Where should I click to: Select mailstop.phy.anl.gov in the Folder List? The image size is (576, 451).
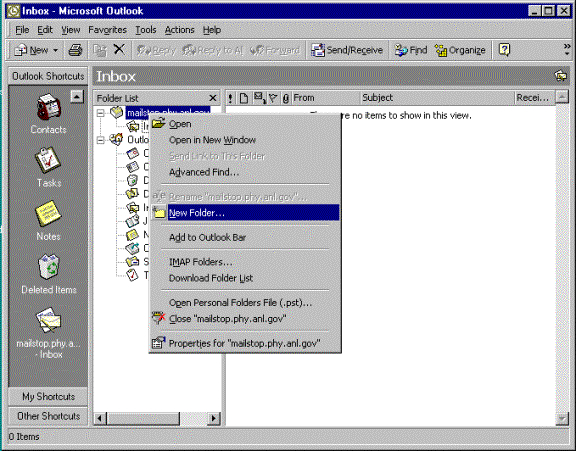point(168,112)
